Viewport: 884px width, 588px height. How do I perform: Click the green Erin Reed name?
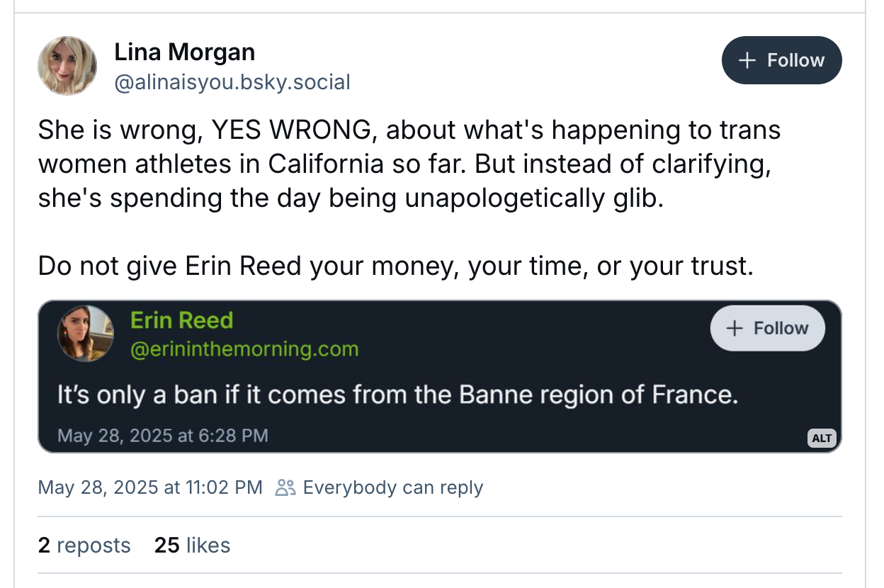(181, 320)
